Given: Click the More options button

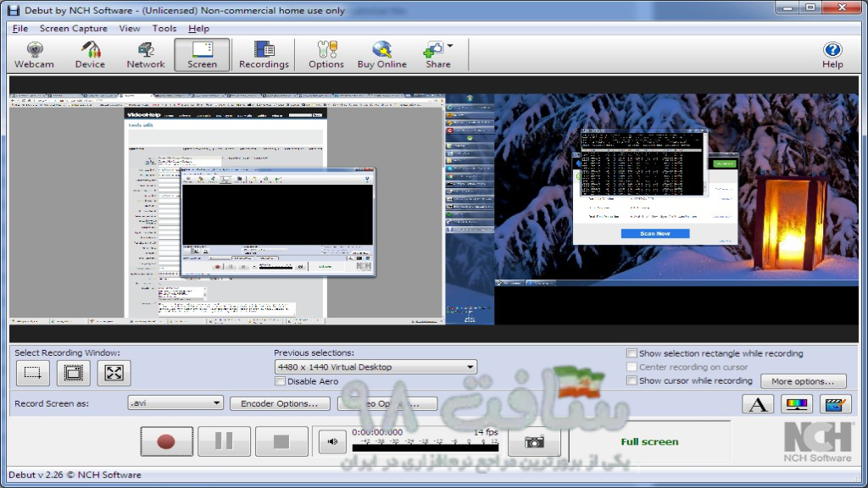Looking at the screenshot, I should tap(804, 381).
